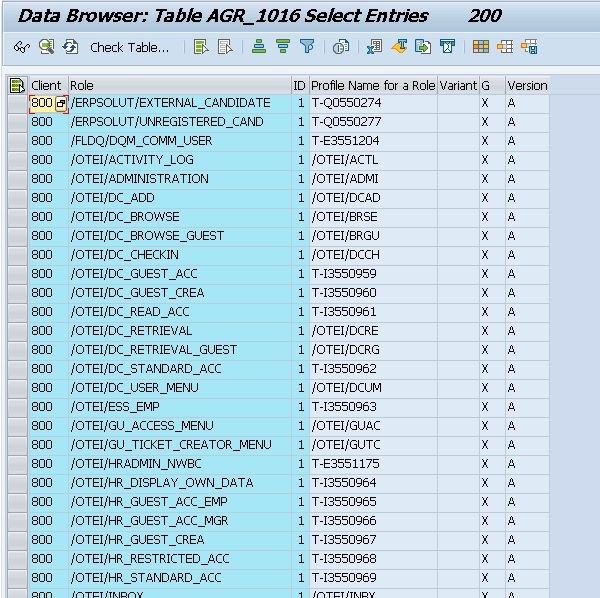600x598 pixels.
Task: Click role /OTEI/HR_GUEST_ACC_MGR cell
Action: (x=179, y=521)
